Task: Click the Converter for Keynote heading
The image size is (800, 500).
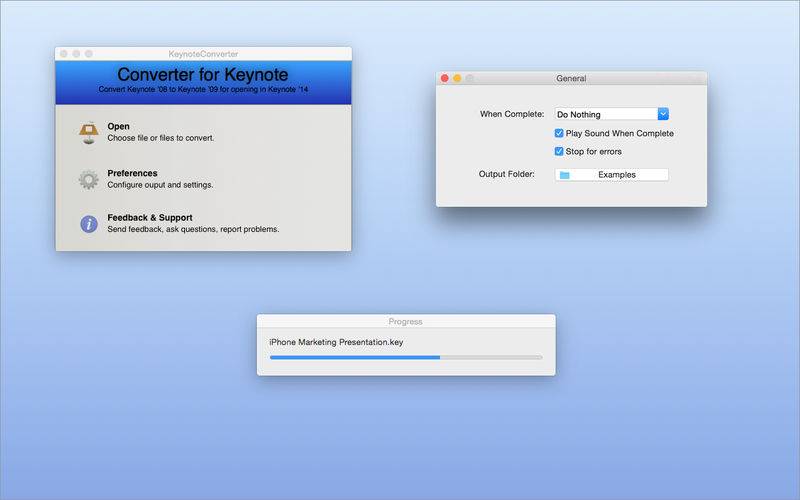Action: [203, 74]
